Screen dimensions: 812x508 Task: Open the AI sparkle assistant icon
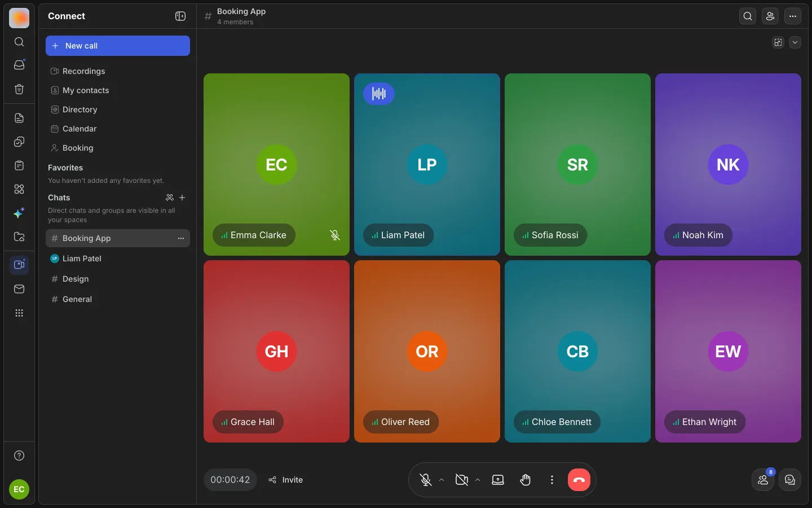click(19, 213)
